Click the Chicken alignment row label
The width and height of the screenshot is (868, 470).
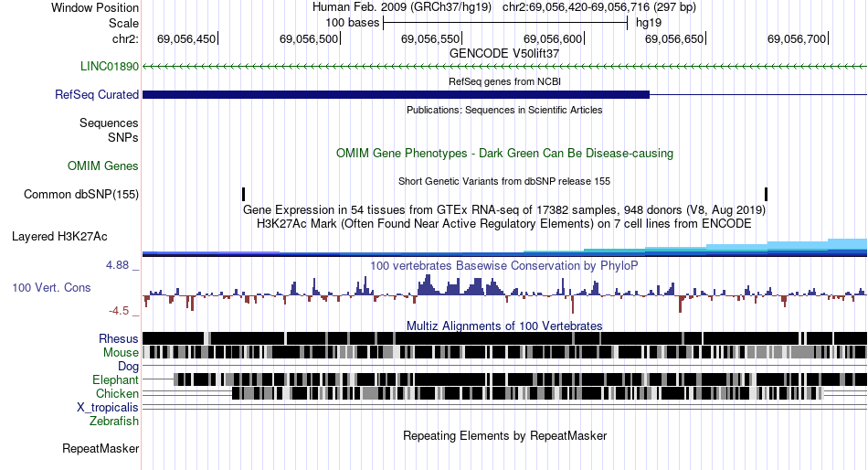tap(117, 393)
